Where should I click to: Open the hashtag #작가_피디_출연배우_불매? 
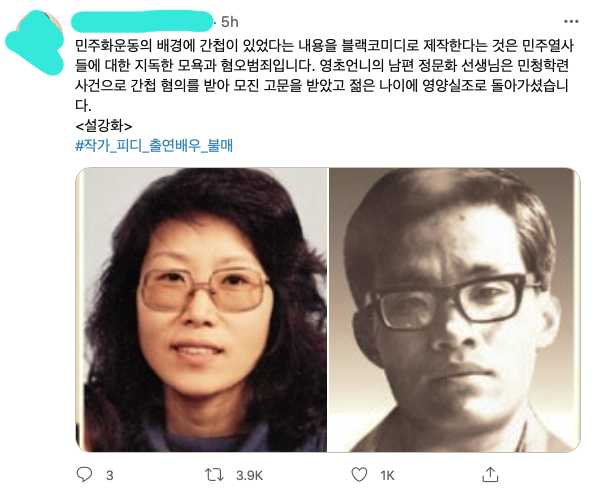click(154, 146)
